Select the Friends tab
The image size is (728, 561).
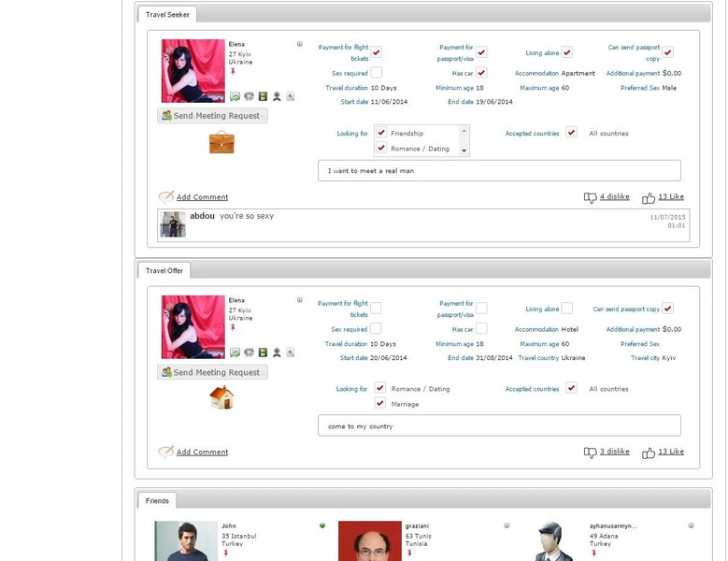click(157, 500)
